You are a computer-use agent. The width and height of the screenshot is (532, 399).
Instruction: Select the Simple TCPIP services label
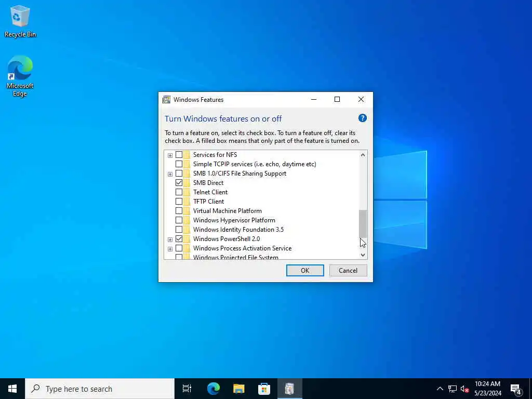[255, 164]
